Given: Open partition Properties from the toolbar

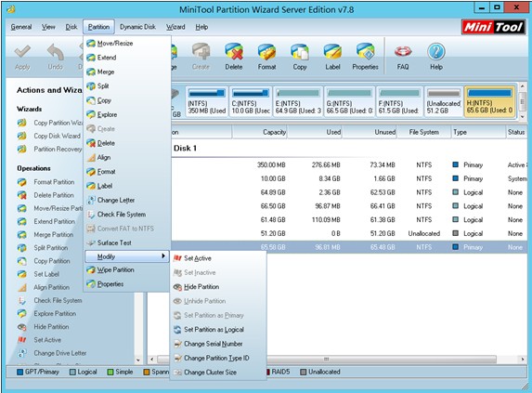Looking at the screenshot, I should pos(365,57).
